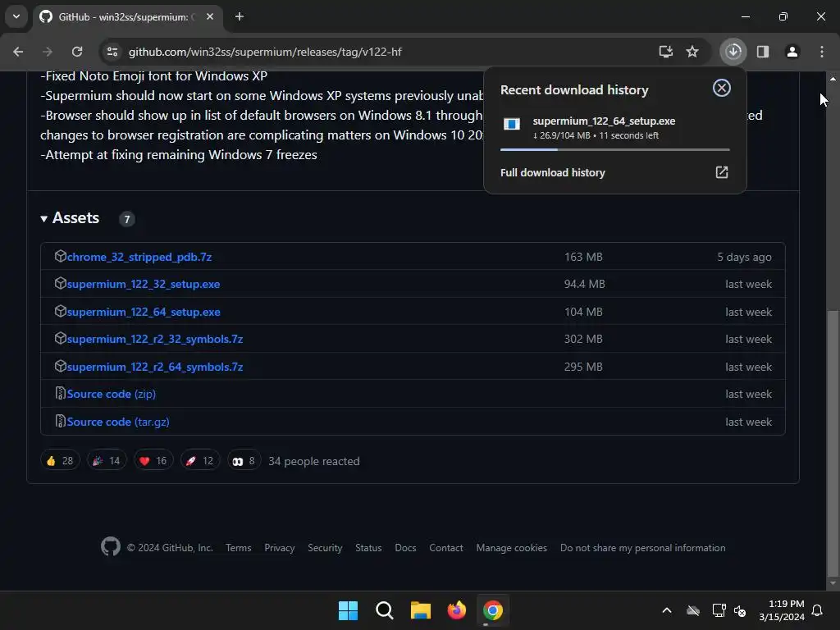This screenshot has width=840, height=630.
Task: Toggle the rocket reaction with 12
Action: [200, 460]
